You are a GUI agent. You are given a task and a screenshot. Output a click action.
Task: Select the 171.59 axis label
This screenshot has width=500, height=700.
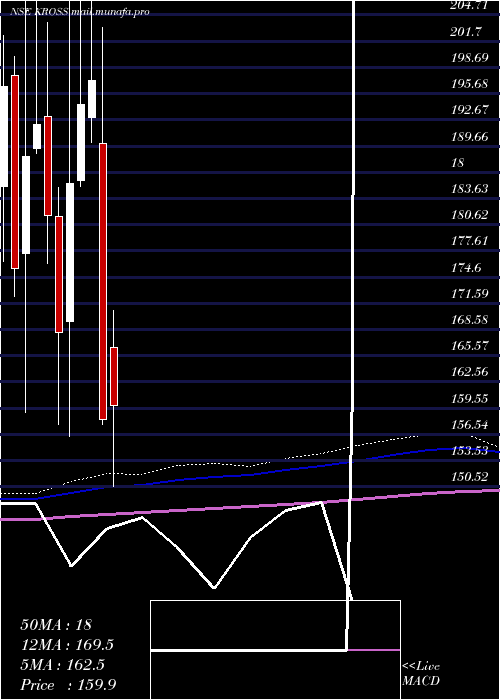470,294
